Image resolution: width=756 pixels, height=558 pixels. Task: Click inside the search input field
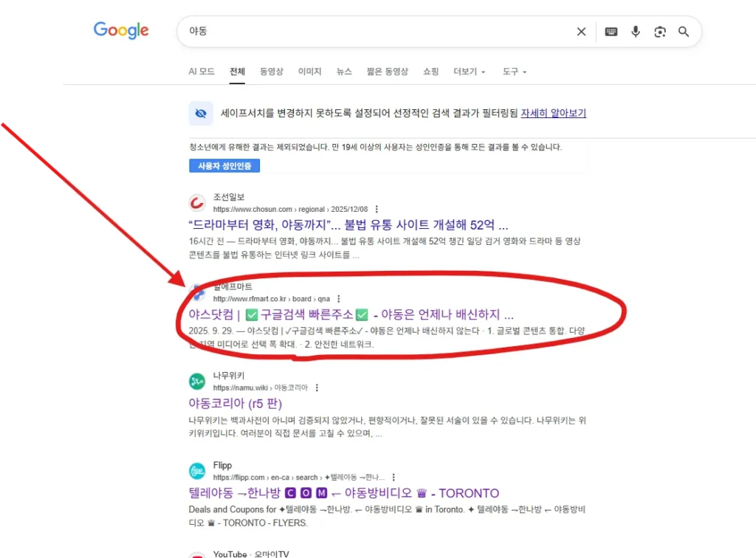[x=332, y=32]
